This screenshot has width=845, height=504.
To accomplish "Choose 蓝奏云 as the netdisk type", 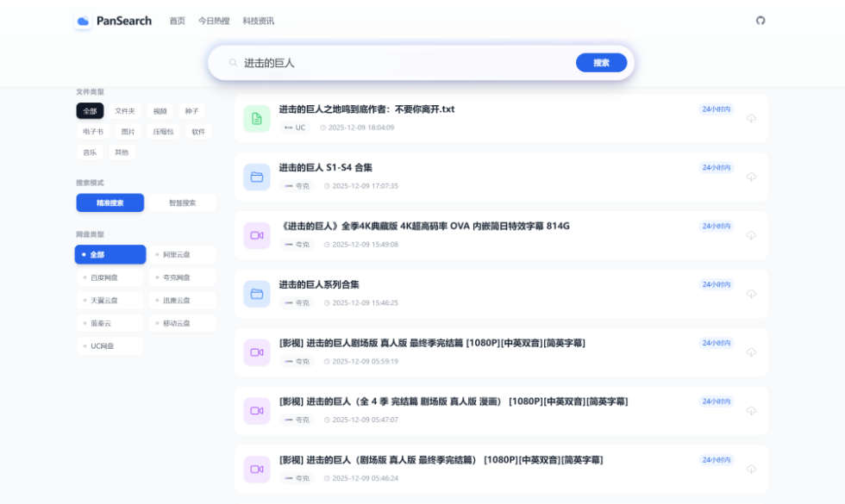I will (x=110, y=324).
